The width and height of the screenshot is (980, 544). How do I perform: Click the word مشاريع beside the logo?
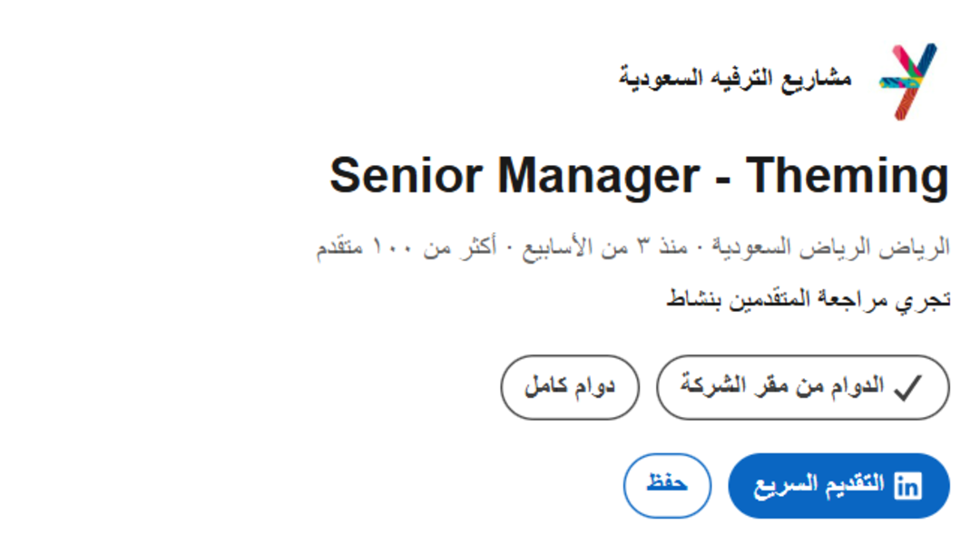click(x=817, y=79)
